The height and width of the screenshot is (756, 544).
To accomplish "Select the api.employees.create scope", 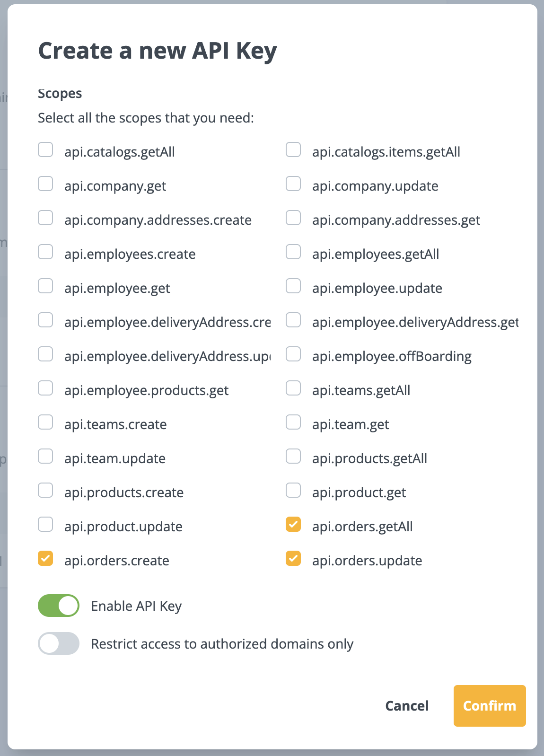I will (x=45, y=252).
